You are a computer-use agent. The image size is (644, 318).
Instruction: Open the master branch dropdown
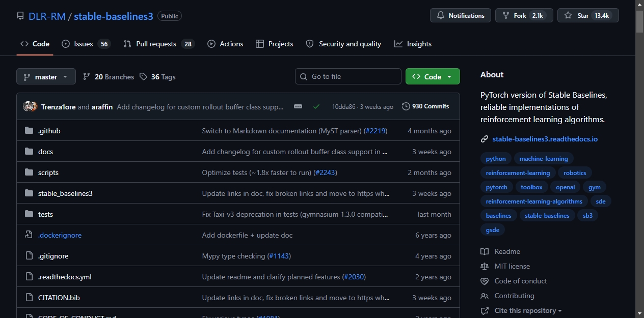pyautogui.click(x=46, y=77)
